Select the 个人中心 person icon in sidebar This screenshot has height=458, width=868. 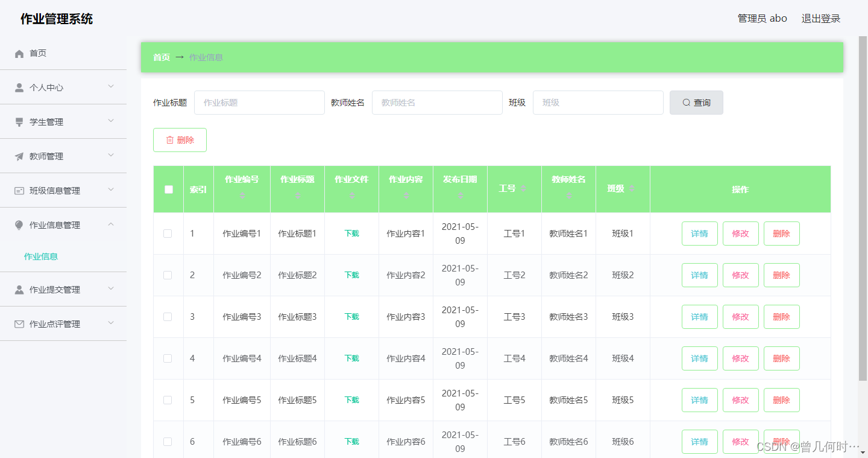pyautogui.click(x=19, y=87)
